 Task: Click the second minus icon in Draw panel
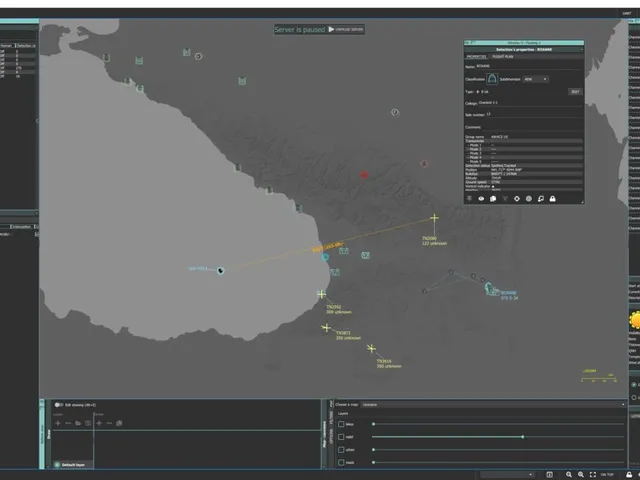click(x=109, y=423)
